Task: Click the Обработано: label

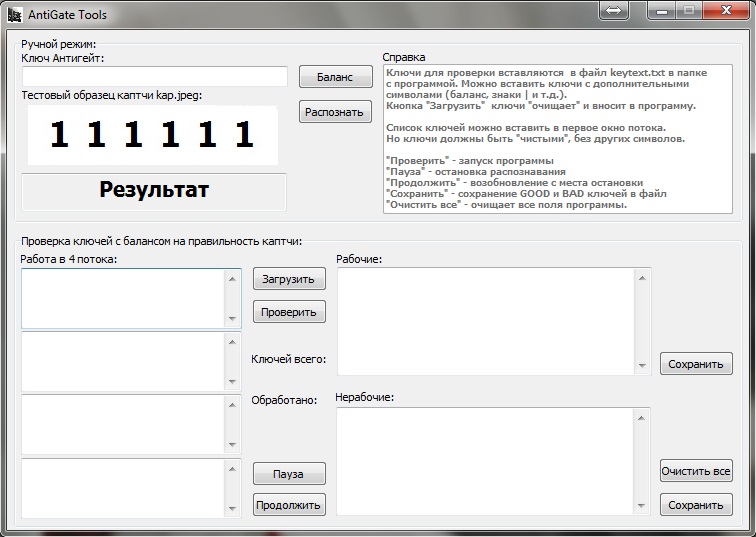Action: tap(284, 400)
